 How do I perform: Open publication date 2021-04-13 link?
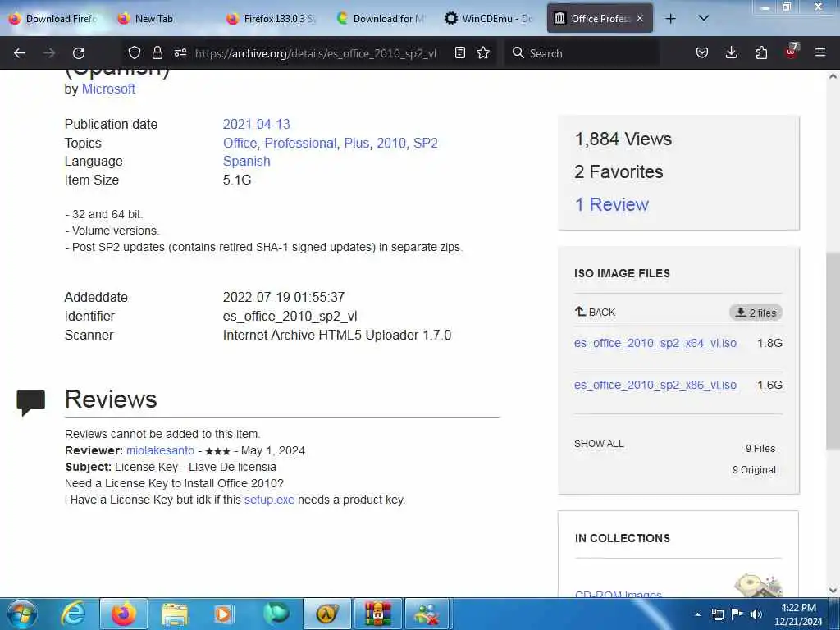256,125
